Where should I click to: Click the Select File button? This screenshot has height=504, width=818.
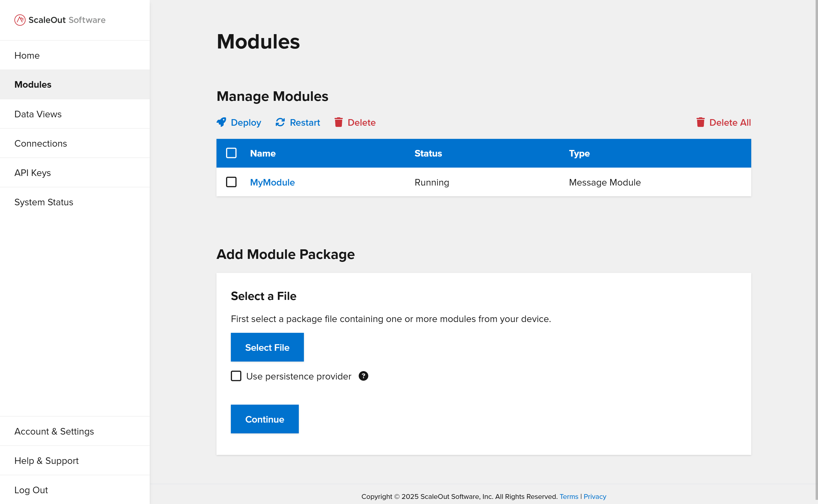(x=267, y=347)
